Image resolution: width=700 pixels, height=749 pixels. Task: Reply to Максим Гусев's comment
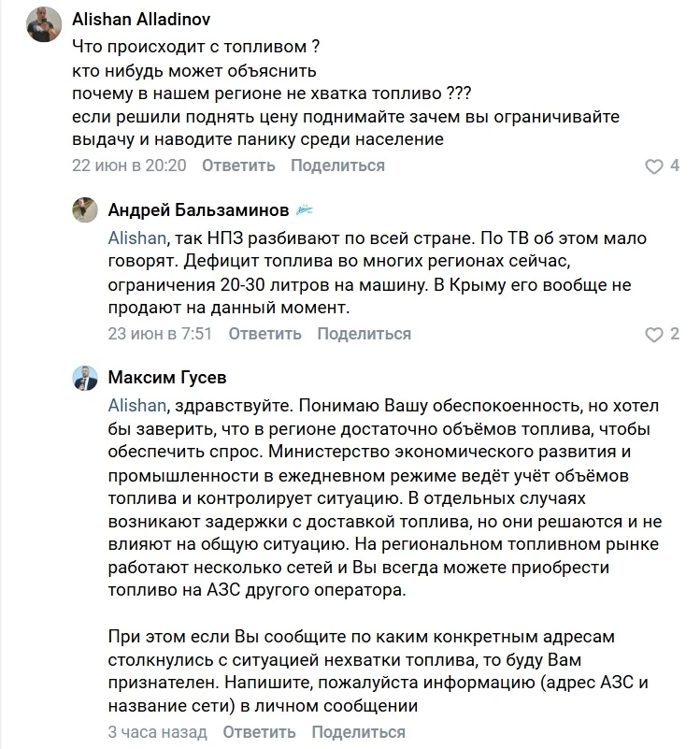click(259, 732)
